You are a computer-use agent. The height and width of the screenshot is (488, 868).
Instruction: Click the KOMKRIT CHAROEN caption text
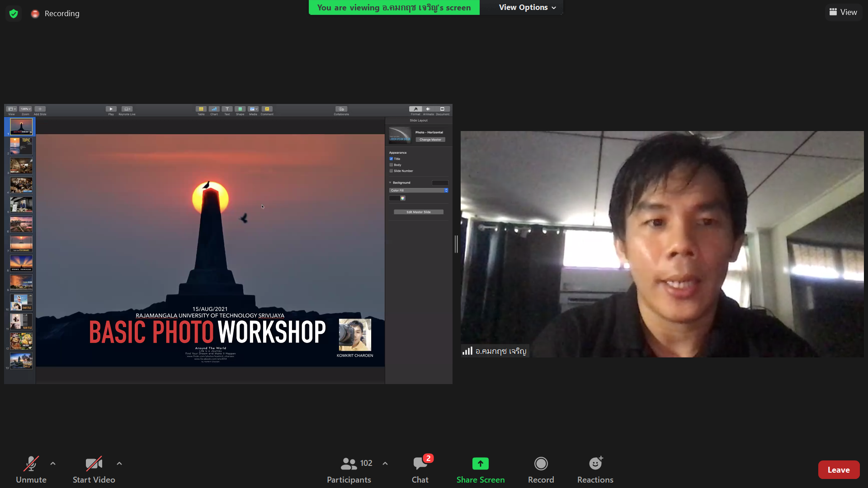click(x=355, y=356)
